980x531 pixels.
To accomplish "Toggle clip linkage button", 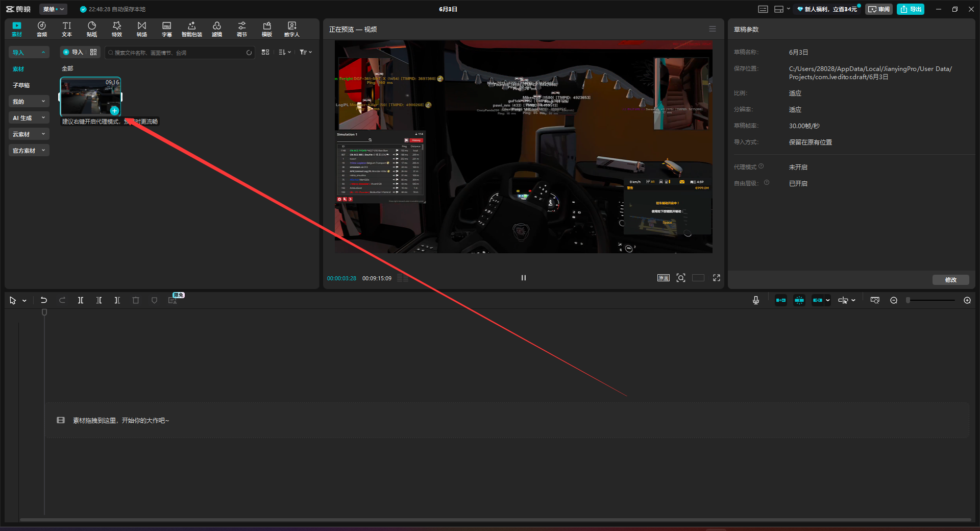I will pyautogui.click(x=818, y=300).
